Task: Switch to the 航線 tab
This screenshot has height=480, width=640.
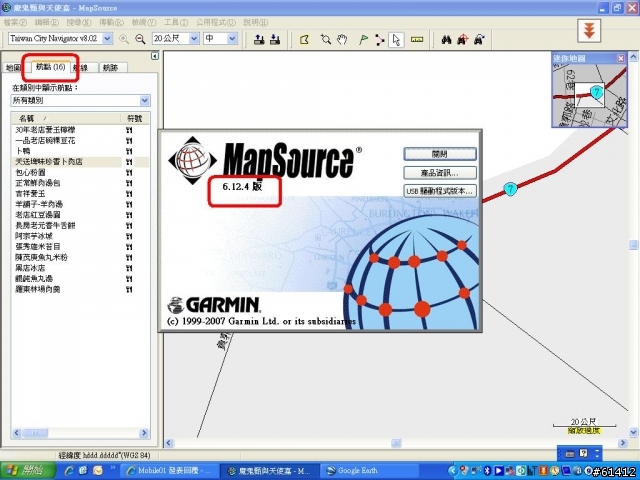Action: pyautogui.click(x=84, y=68)
